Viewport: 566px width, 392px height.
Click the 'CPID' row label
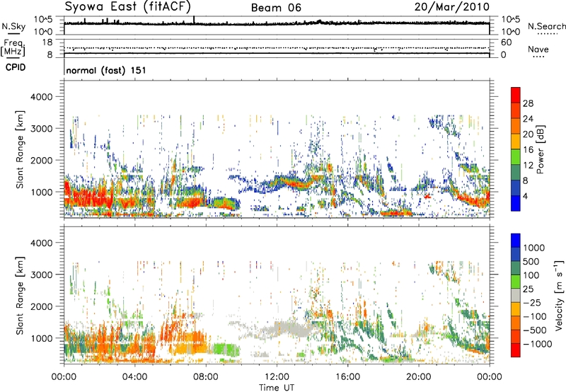pos(16,67)
